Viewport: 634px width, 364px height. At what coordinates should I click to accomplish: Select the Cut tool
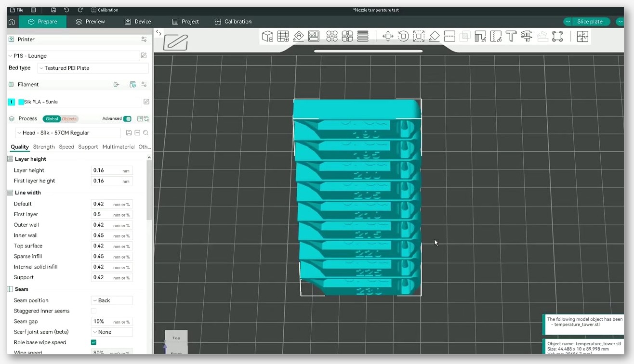(x=449, y=36)
